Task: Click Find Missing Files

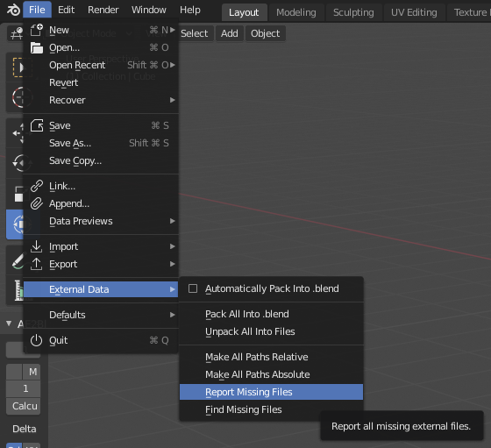Action: [x=271, y=409]
